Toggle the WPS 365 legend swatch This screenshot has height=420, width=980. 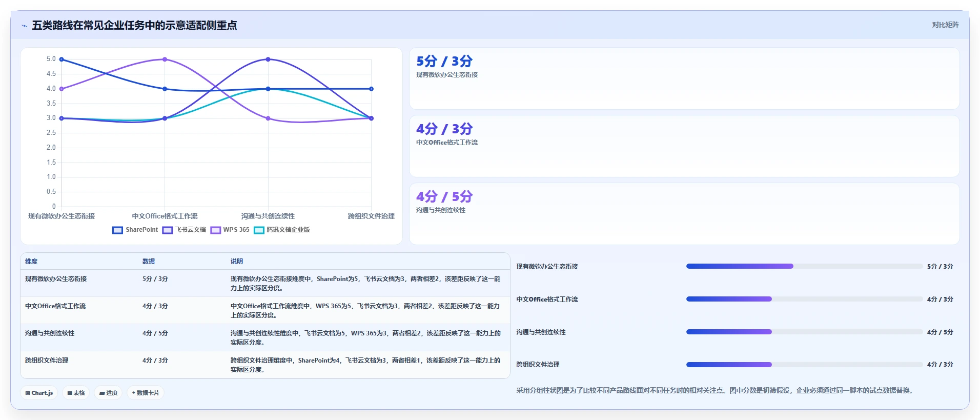tap(215, 230)
